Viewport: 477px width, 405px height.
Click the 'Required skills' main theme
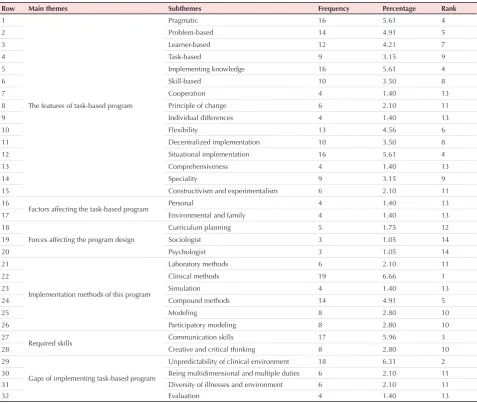[x=50, y=343]
